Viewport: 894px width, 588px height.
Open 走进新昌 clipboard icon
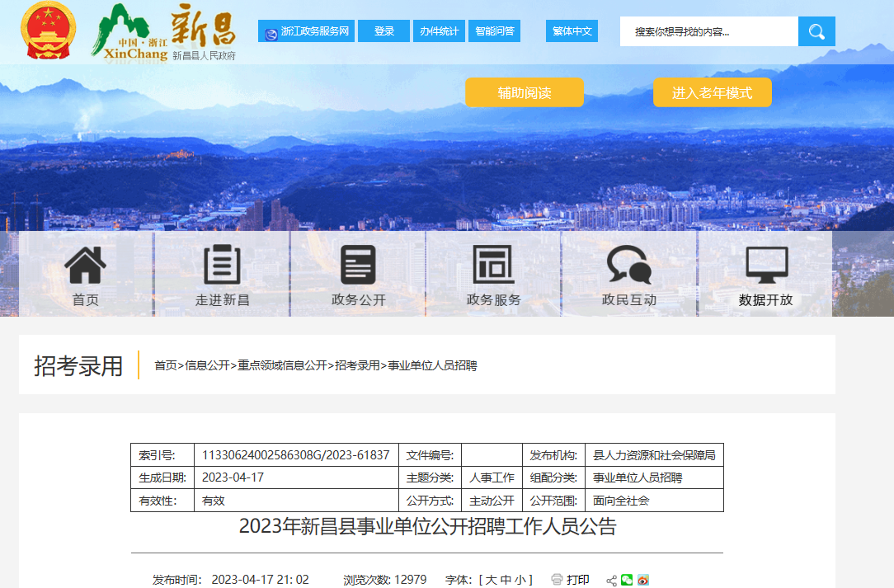222,266
